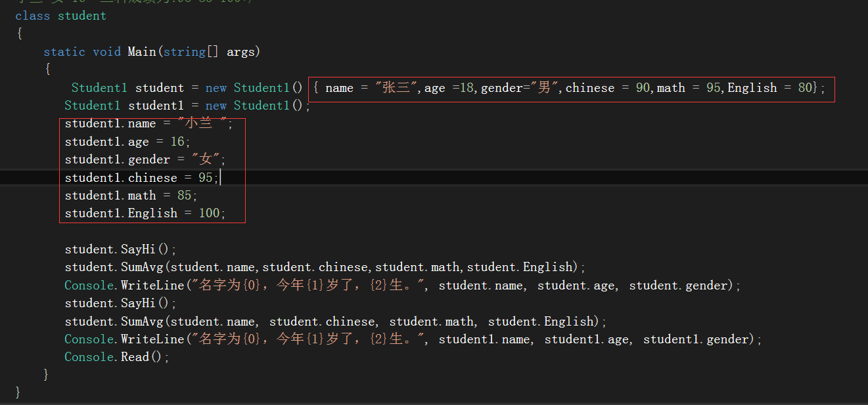Click 'student1.name' inside the last Console.WriteLine call
The width and height of the screenshot is (868, 405).
point(484,339)
